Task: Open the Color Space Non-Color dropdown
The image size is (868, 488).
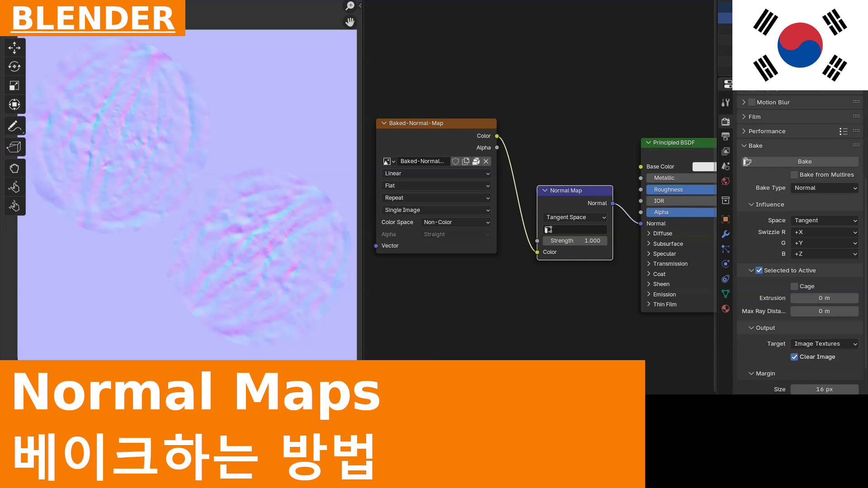Action: tap(456, 222)
